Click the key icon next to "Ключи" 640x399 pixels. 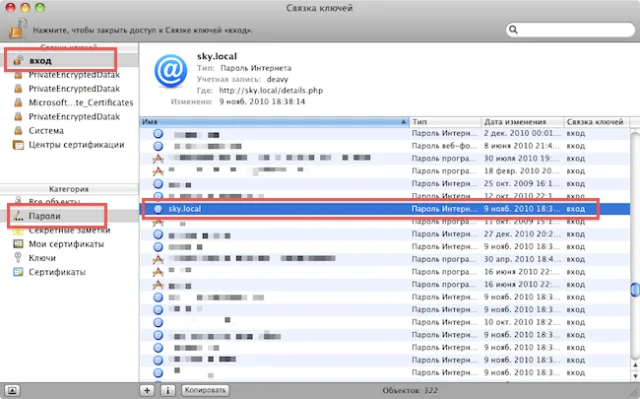pyautogui.click(x=18, y=258)
